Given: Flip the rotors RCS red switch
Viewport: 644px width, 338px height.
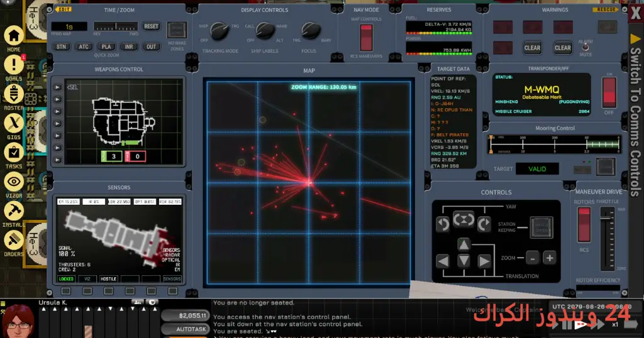Looking at the screenshot, I should pyautogui.click(x=584, y=224).
